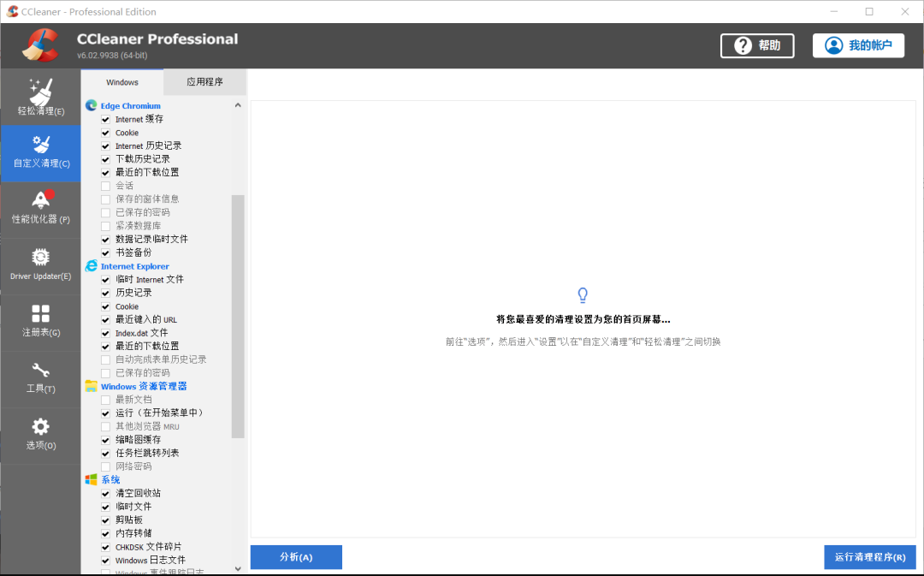Image resolution: width=924 pixels, height=576 pixels.
Task: Click the CCleaner Professional header title
Action: pyautogui.click(x=157, y=39)
